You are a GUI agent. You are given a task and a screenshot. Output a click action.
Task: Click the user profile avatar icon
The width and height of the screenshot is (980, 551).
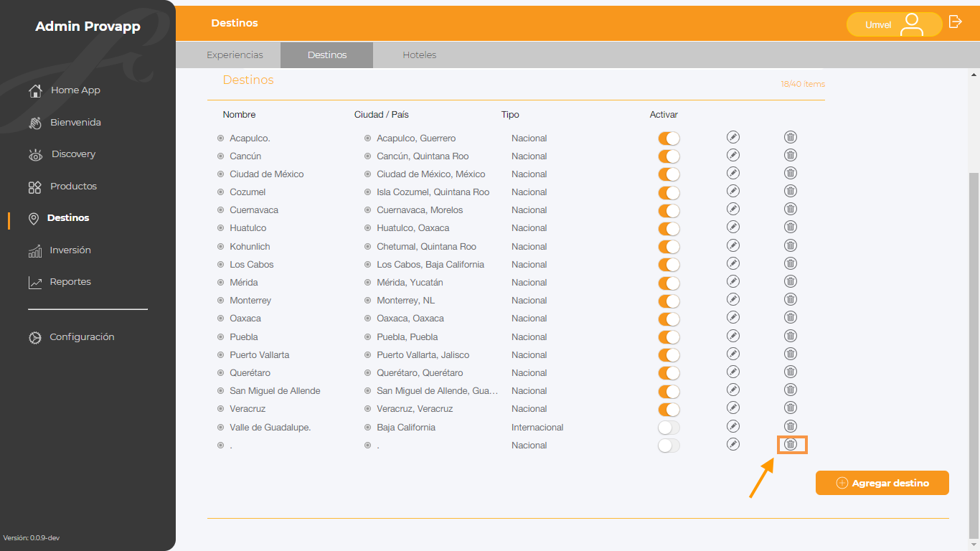[x=912, y=24]
